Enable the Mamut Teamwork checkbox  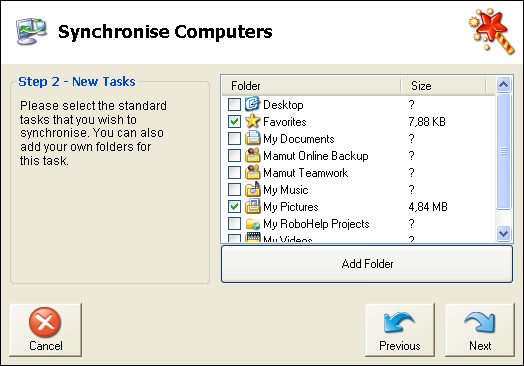point(234,172)
